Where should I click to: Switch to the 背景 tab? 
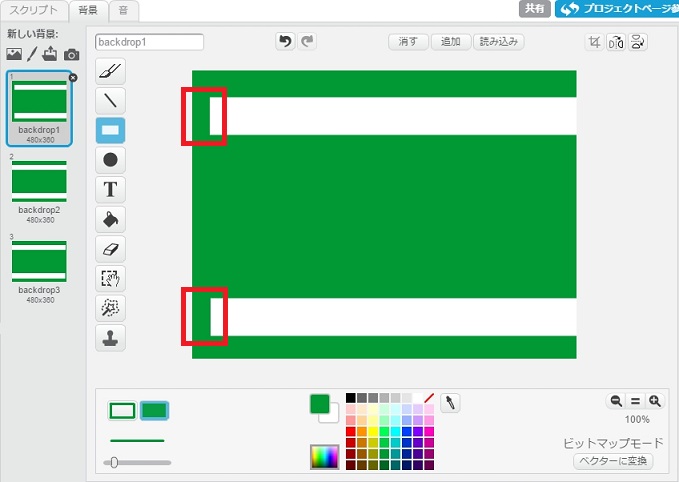pos(88,10)
